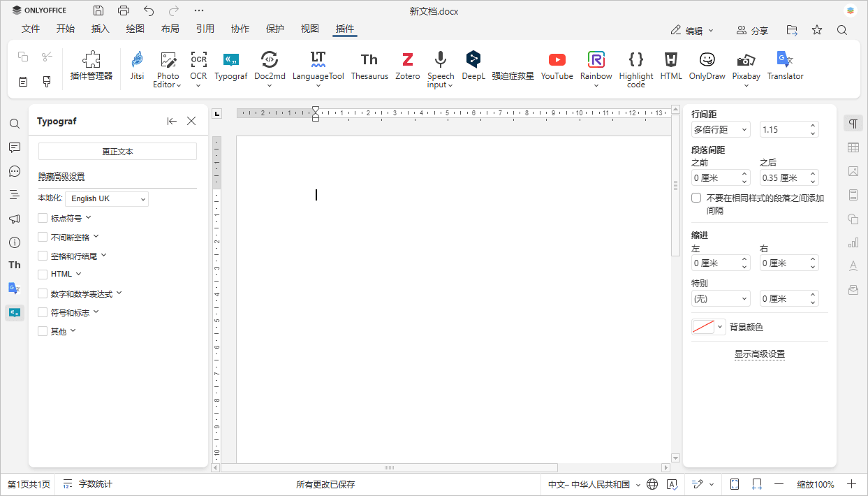
Task: Open the 本地化 English UK dropdown
Action: [108, 199]
